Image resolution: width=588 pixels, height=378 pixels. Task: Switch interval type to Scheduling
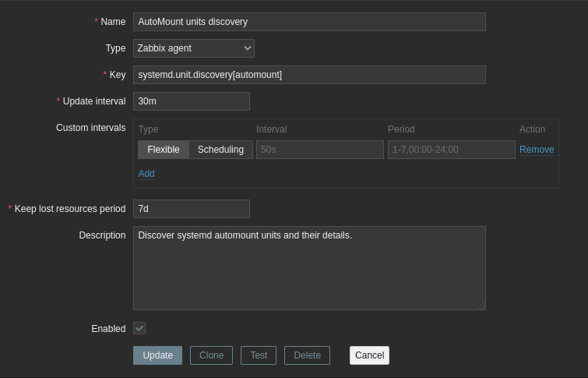[x=220, y=150]
